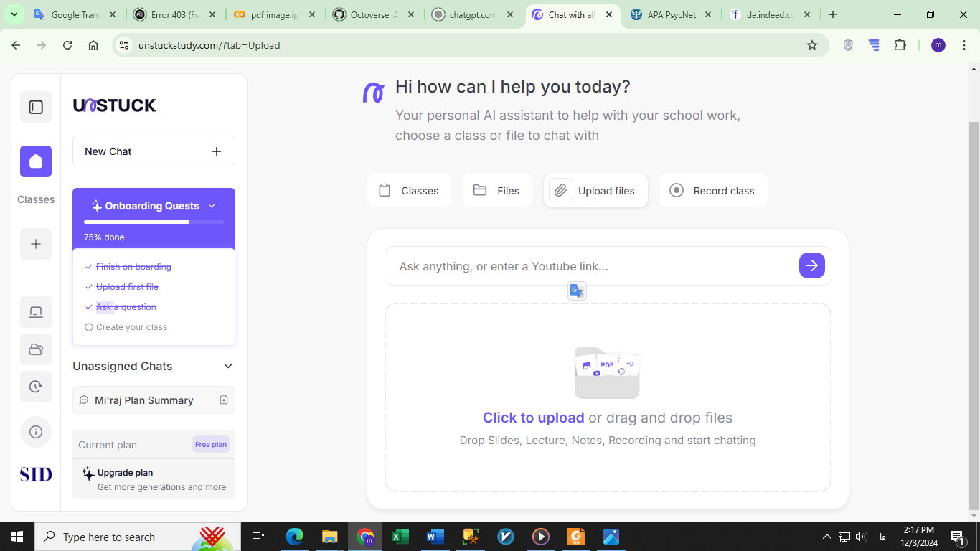Open the notification center in the taskbar
The image size is (980, 551).
956,537
